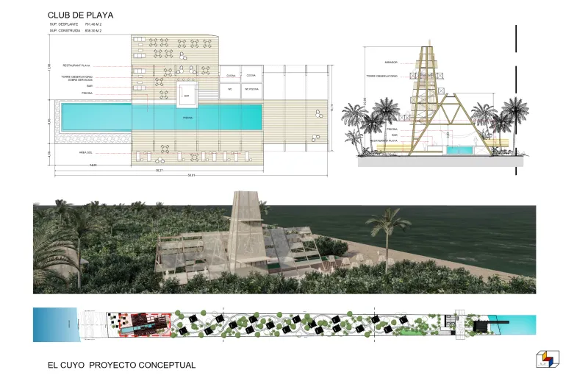Open the long site plan strip
The image size is (588, 381).
284,324
